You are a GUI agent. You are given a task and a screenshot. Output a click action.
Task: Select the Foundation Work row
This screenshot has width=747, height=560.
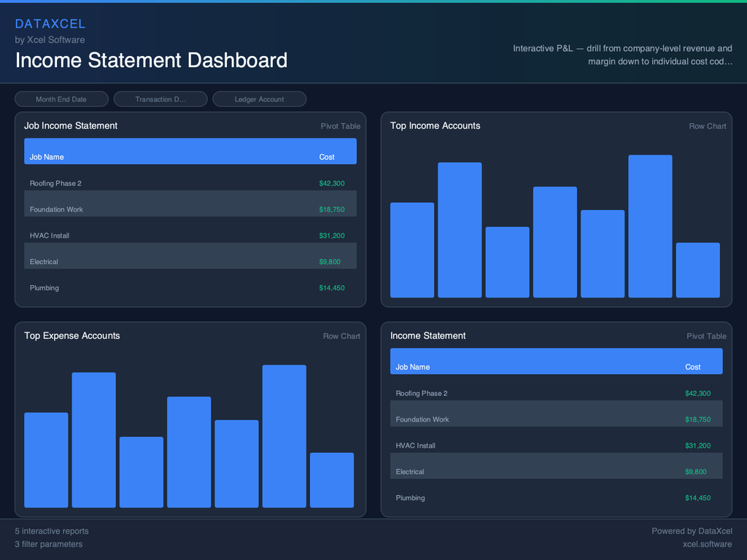190,209
